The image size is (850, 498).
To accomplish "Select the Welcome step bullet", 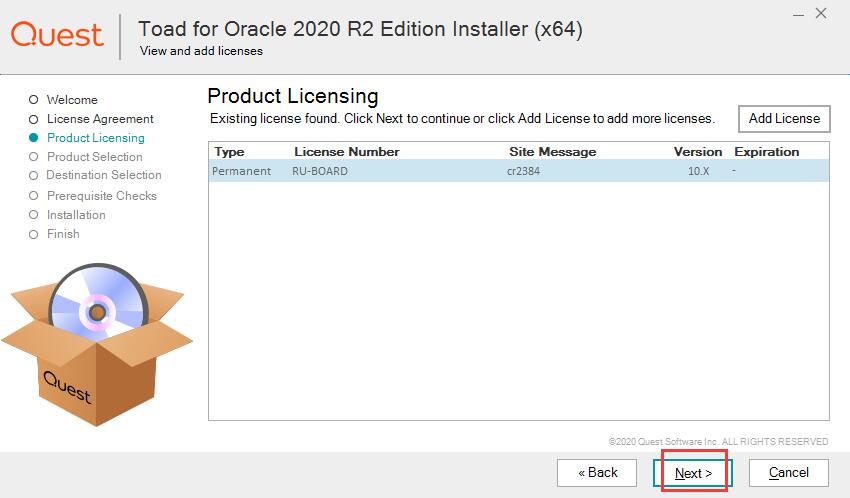I will coord(33,100).
